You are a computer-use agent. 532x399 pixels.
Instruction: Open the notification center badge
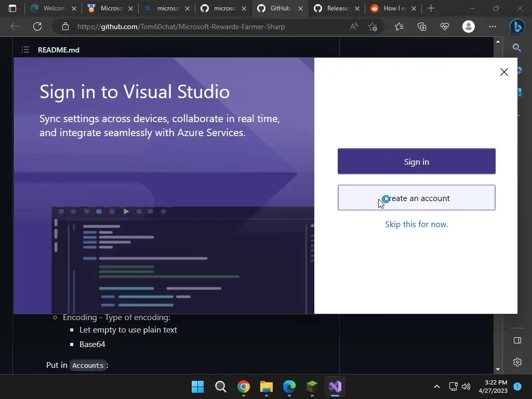(517, 387)
